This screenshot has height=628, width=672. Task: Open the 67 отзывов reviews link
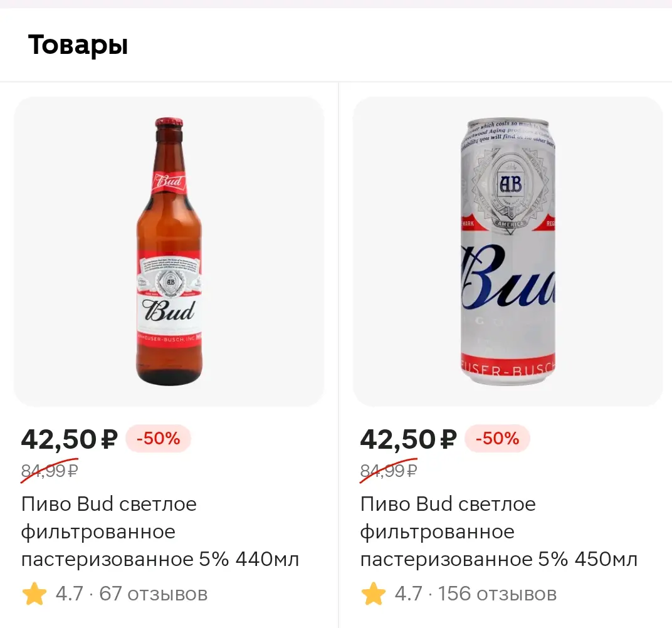coord(154,594)
